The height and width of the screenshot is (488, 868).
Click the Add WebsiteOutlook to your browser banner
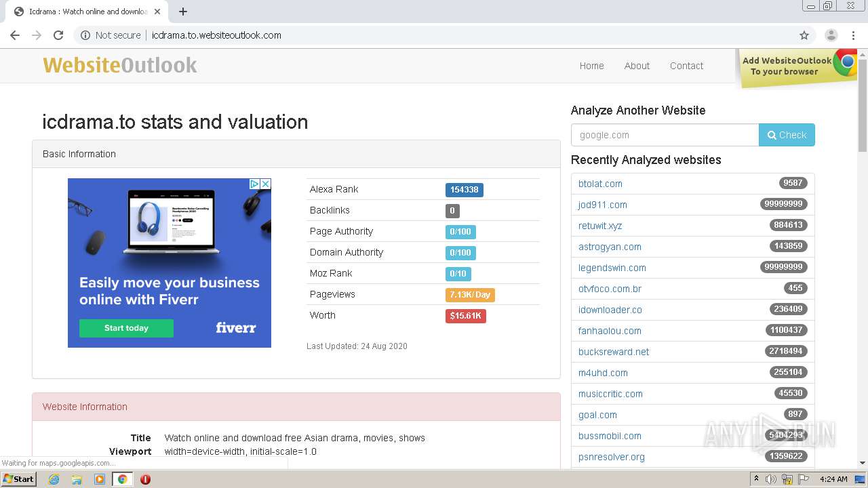pos(797,68)
